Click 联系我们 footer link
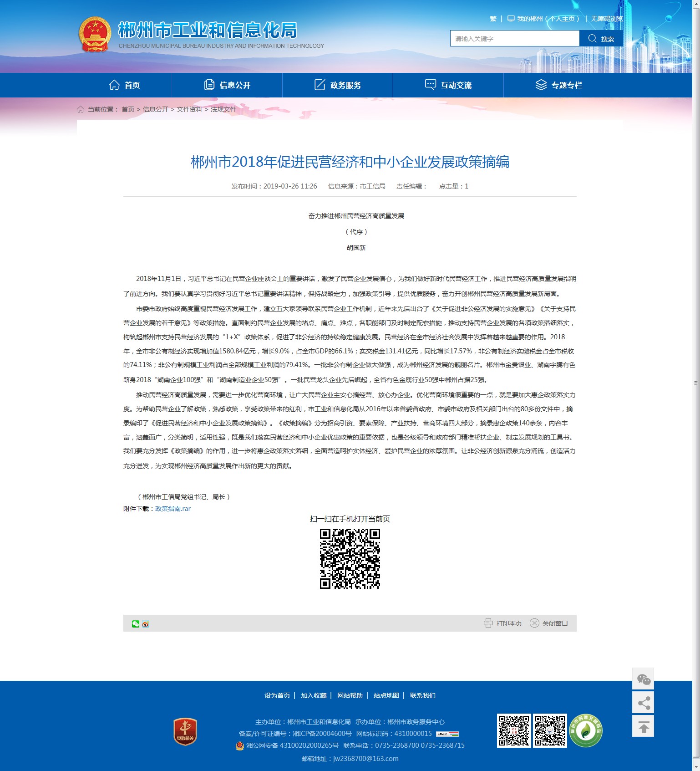 click(423, 695)
